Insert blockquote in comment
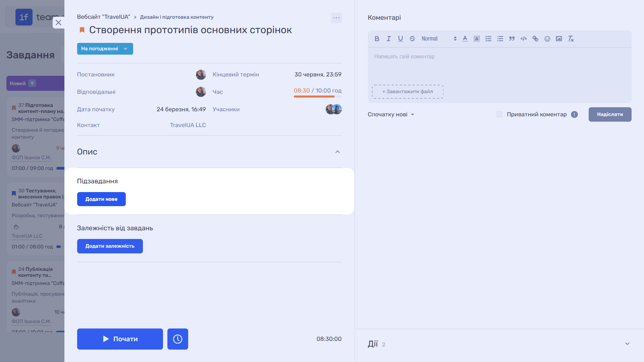644x362 pixels. tap(512, 39)
